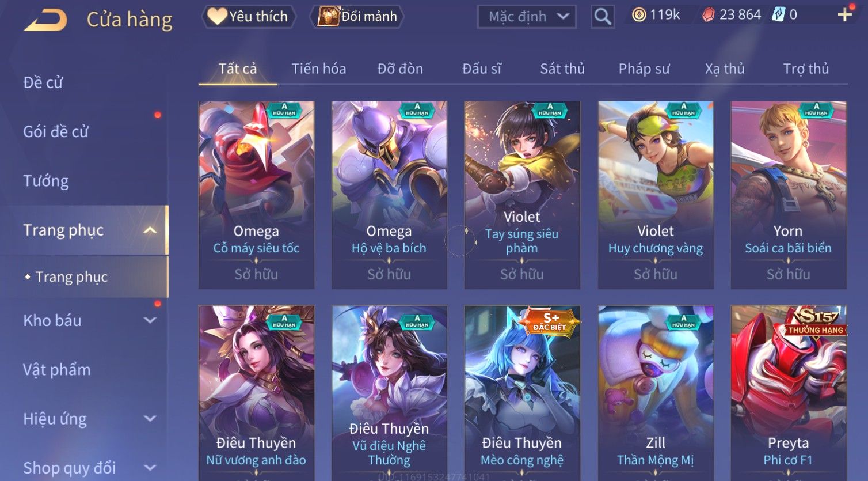Expand the Kho báu sidebar section
Image resolution: width=868 pixels, height=481 pixels.
[150, 320]
